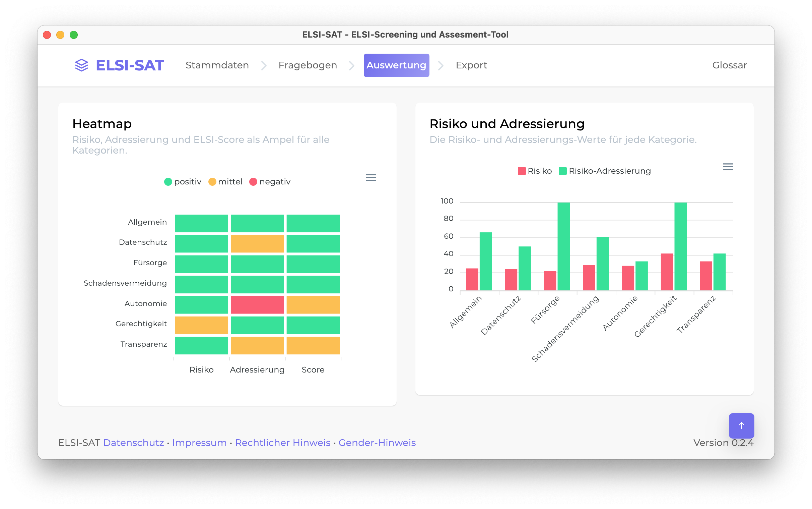Click the ELSI-SAT layers logo icon
Image resolution: width=812 pixels, height=509 pixels.
pyautogui.click(x=81, y=65)
